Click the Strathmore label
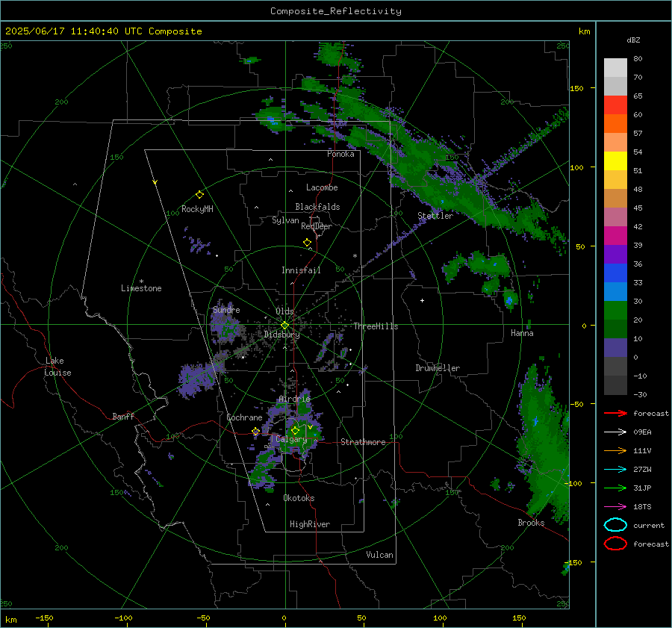672x628 pixels. (x=363, y=442)
